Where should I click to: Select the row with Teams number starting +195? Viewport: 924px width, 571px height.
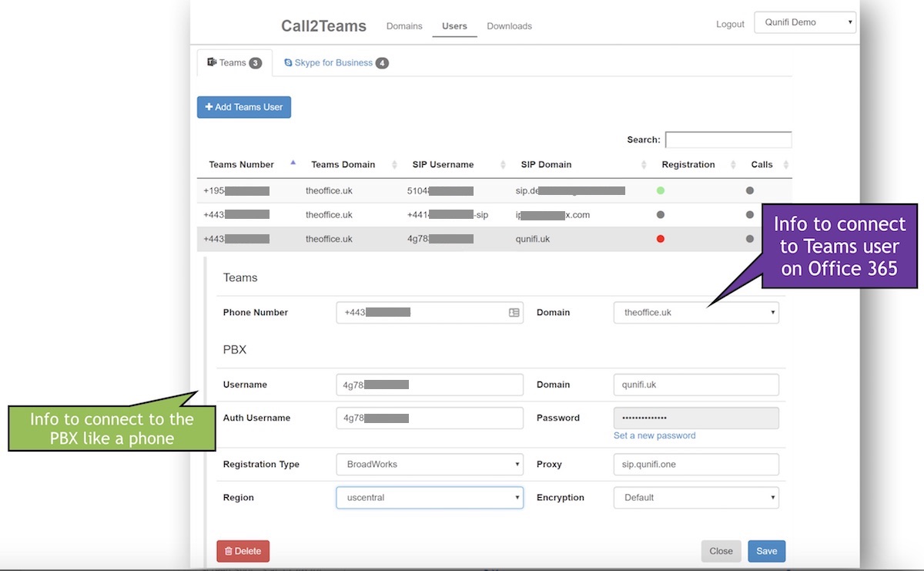tap(494, 190)
